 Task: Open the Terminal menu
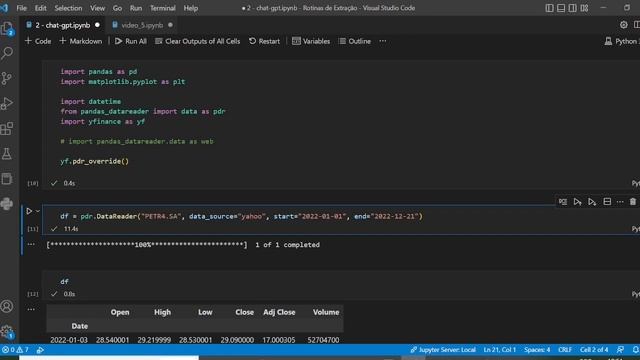click(x=162, y=8)
